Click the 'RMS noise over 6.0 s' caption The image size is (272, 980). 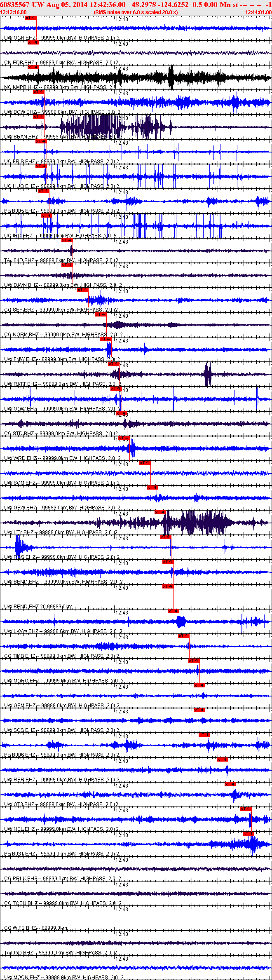tap(136, 12)
